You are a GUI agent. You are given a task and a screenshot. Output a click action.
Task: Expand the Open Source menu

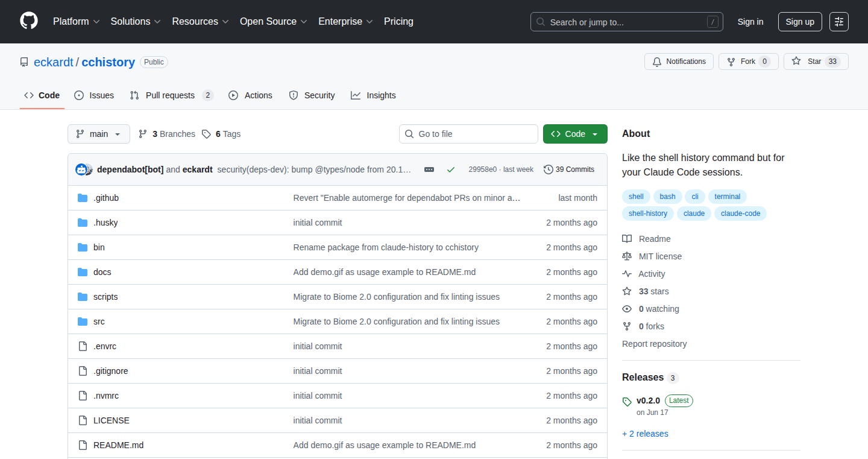pyautogui.click(x=274, y=22)
